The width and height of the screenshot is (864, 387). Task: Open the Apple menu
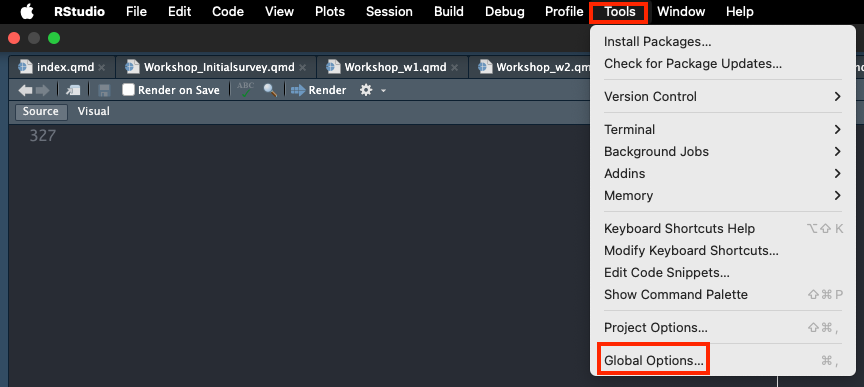point(27,12)
